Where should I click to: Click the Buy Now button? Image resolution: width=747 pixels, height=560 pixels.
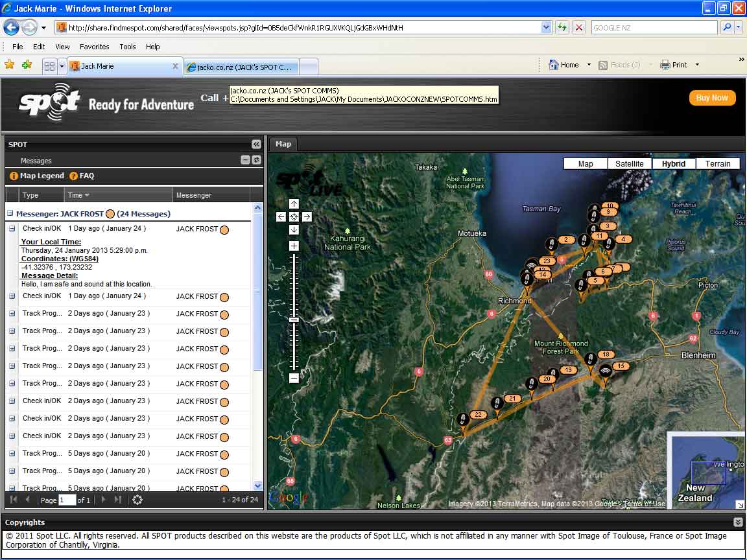[712, 98]
